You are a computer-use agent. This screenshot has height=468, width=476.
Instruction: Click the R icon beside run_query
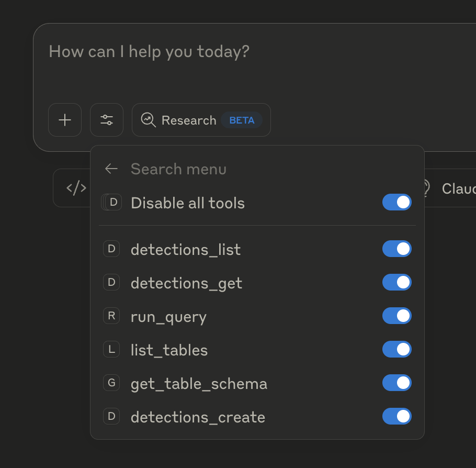pos(111,316)
